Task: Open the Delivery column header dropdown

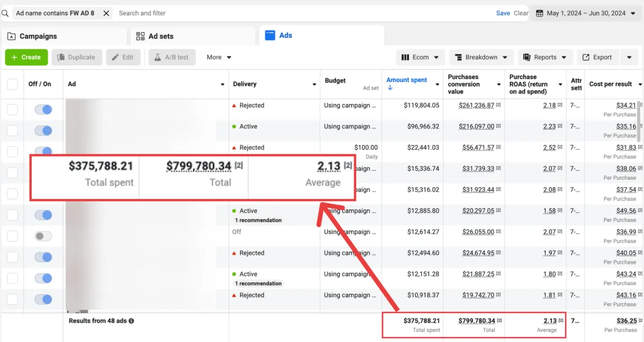Action: [x=314, y=85]
